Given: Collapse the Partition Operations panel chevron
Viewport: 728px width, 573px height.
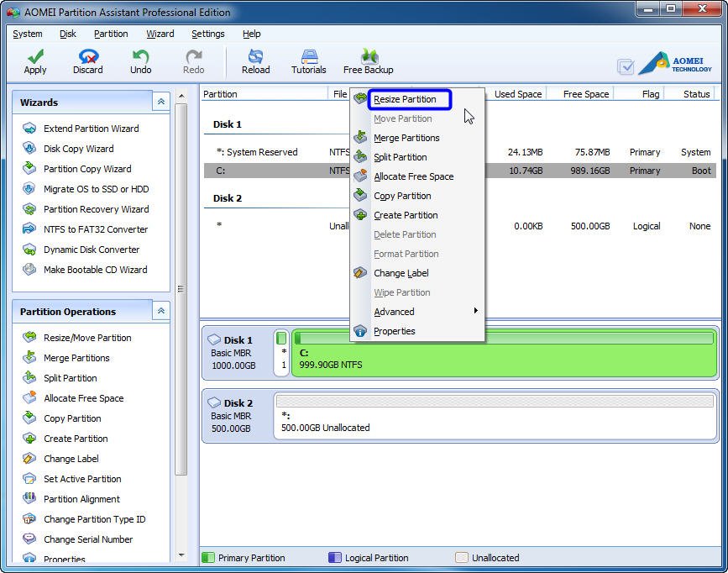Looking at the screenshot, I should (x=160, y=310).
